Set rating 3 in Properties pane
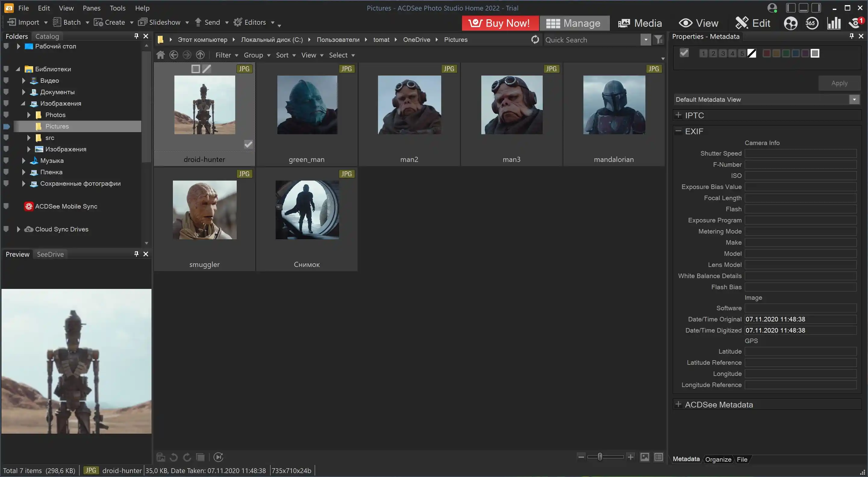Screen dimensions: 868x477 pos(723,53)
